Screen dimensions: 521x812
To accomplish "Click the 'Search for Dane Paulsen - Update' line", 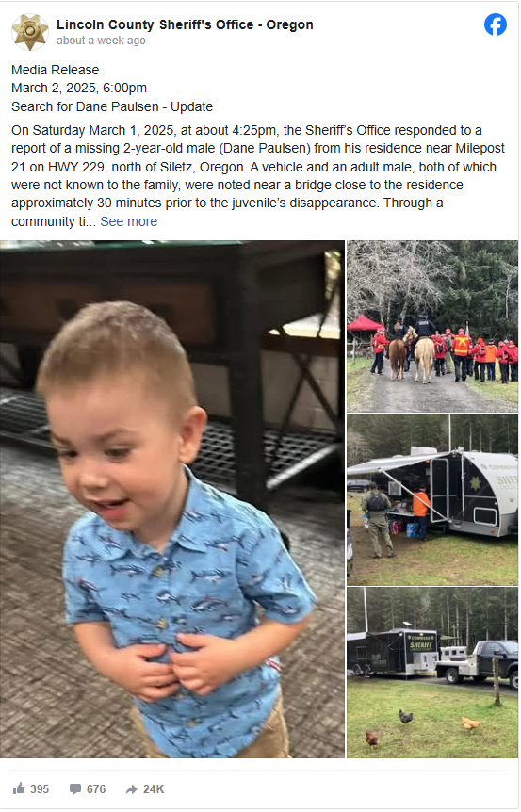I will 112,106.
